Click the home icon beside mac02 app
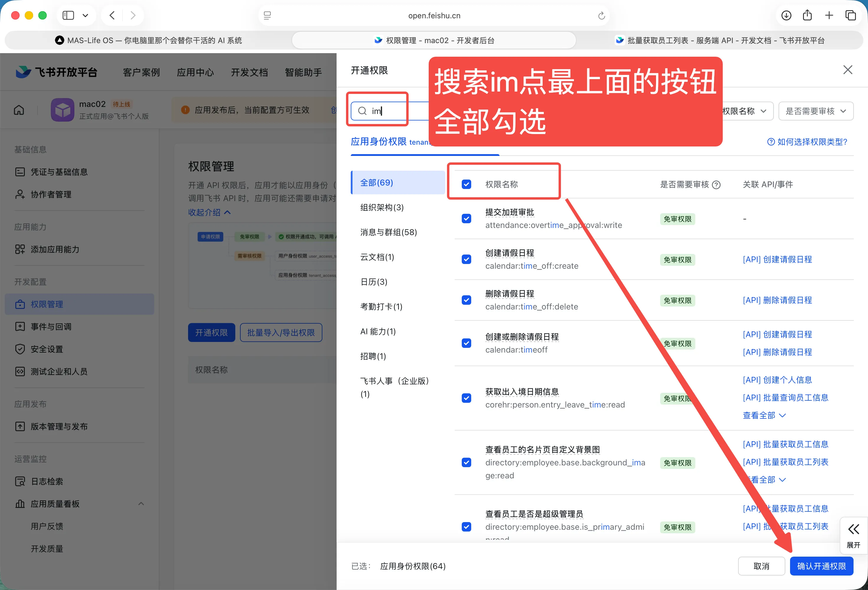 click(19, 110)
